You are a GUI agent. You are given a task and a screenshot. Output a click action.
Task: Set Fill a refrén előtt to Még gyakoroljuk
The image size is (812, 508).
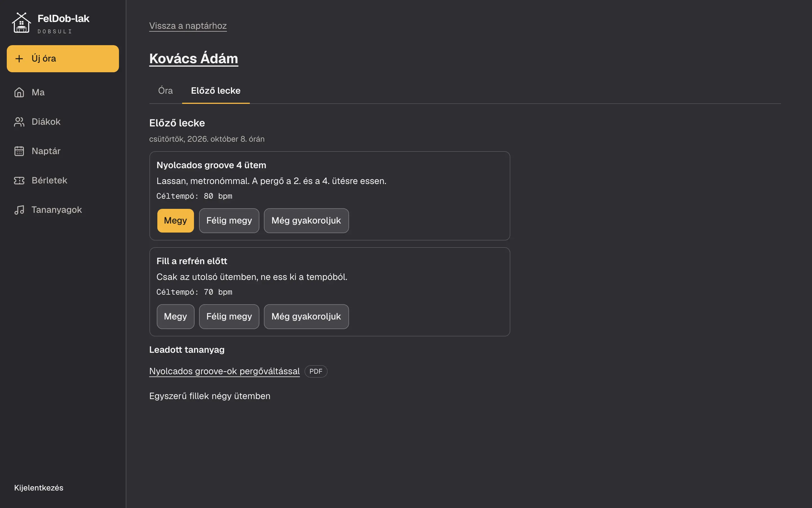[x=306, y=316]
